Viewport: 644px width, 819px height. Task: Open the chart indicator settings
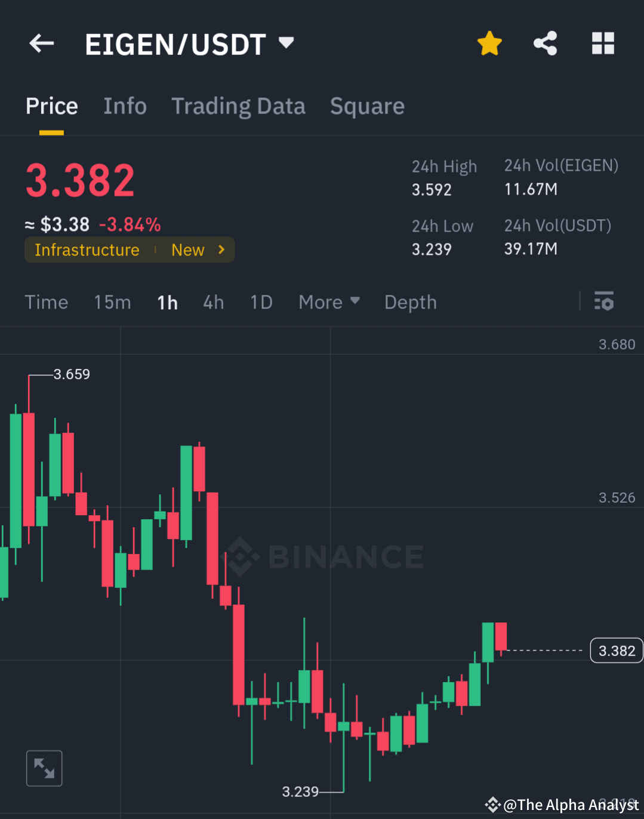click(x=604, y=302)
